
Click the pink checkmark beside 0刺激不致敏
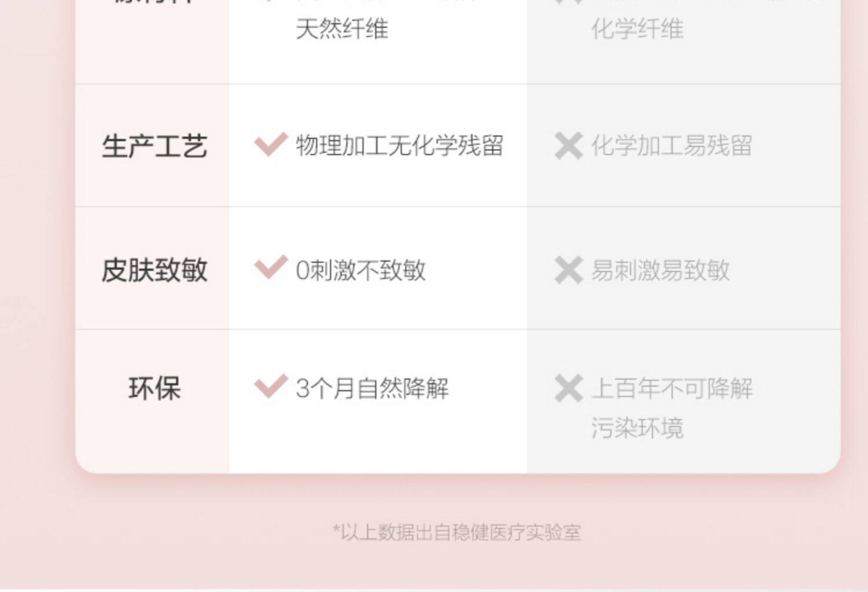(271, 267)
